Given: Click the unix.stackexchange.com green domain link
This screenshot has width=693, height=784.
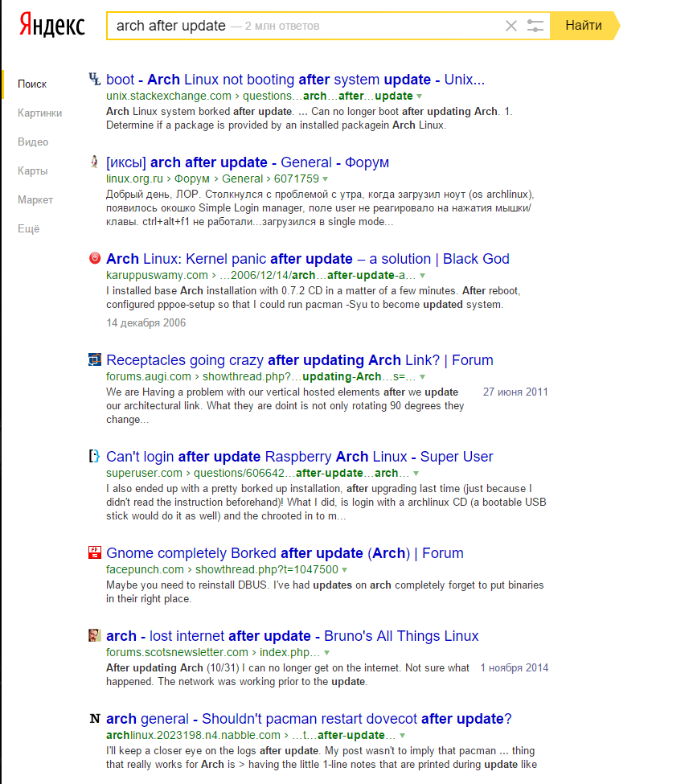Looking at the screenshot, I should [169, 96].
